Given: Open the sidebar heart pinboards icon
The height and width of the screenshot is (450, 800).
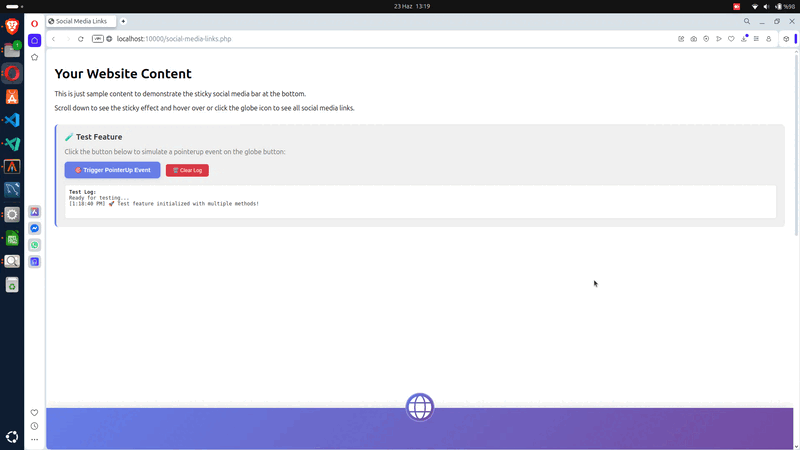Looking at the screenshot, I should [x=34, y=412].
